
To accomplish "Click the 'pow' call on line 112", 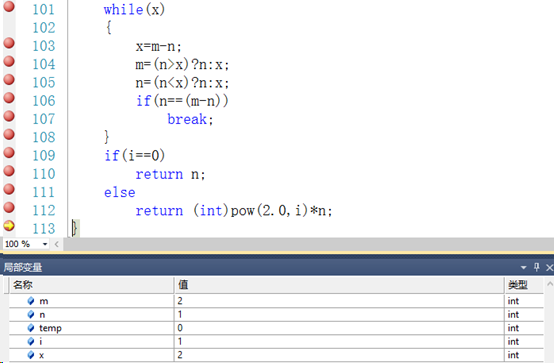I will pyautogui.click(x=243, y=211).
